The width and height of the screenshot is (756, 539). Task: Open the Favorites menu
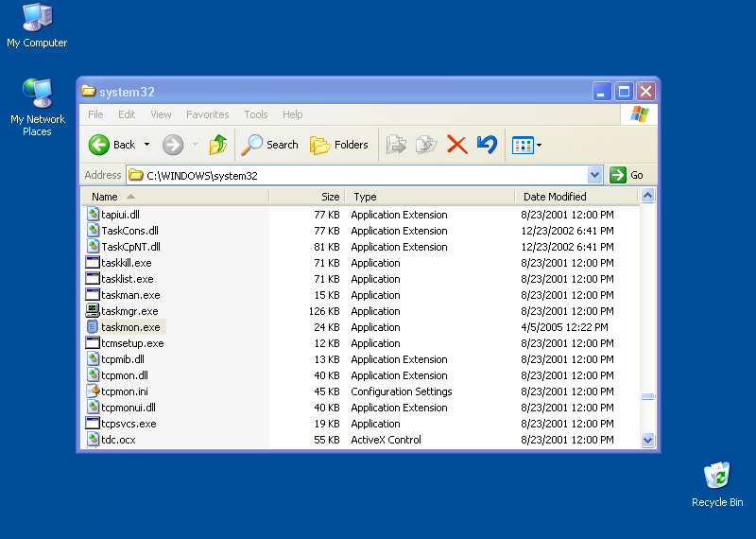point(207,114)
